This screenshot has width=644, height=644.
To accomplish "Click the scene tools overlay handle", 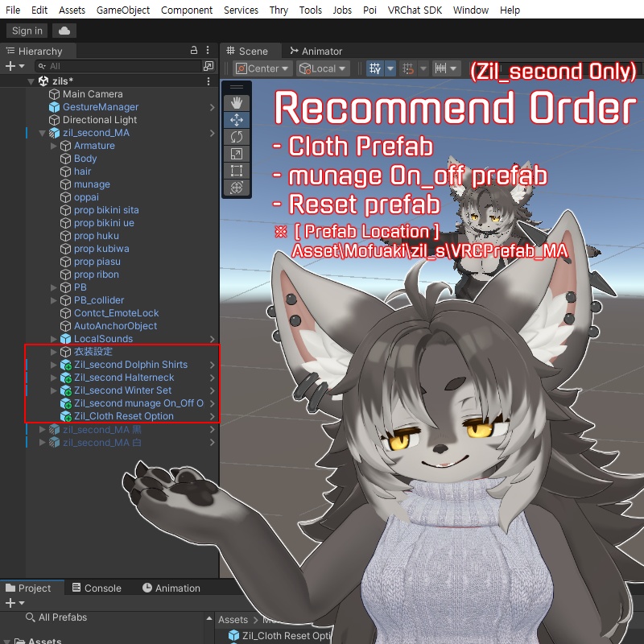I will coord(237,87).
